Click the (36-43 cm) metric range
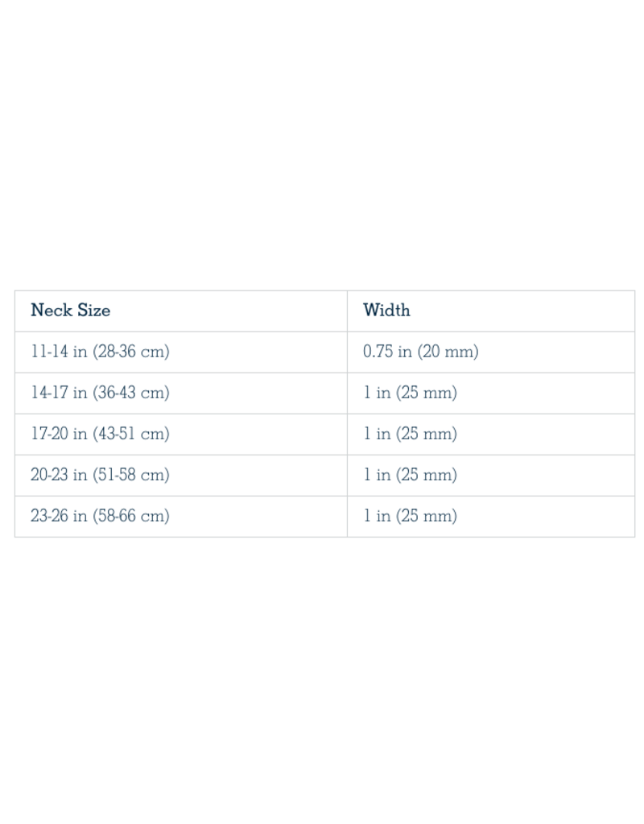644x824 pixels. tap(131, 393)
